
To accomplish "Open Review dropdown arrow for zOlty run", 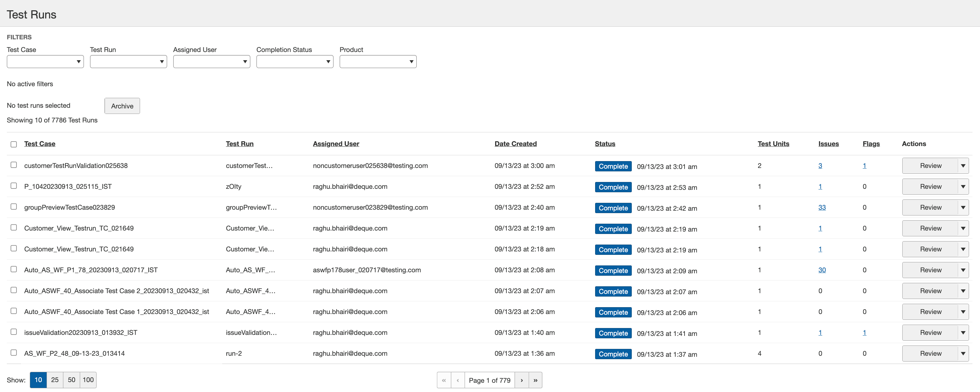I will tap(963, 187).
